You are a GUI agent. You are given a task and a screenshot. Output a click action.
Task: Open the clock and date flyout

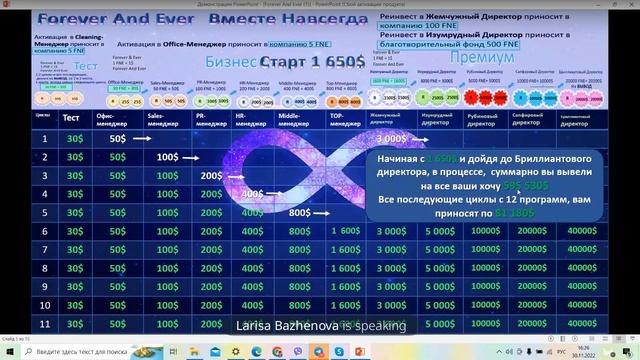tap(584, 351)
